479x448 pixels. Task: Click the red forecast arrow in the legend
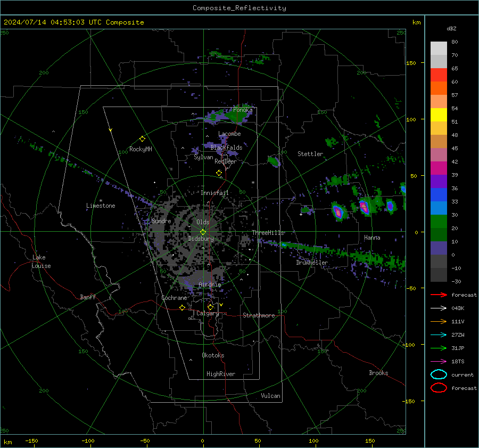439,295
